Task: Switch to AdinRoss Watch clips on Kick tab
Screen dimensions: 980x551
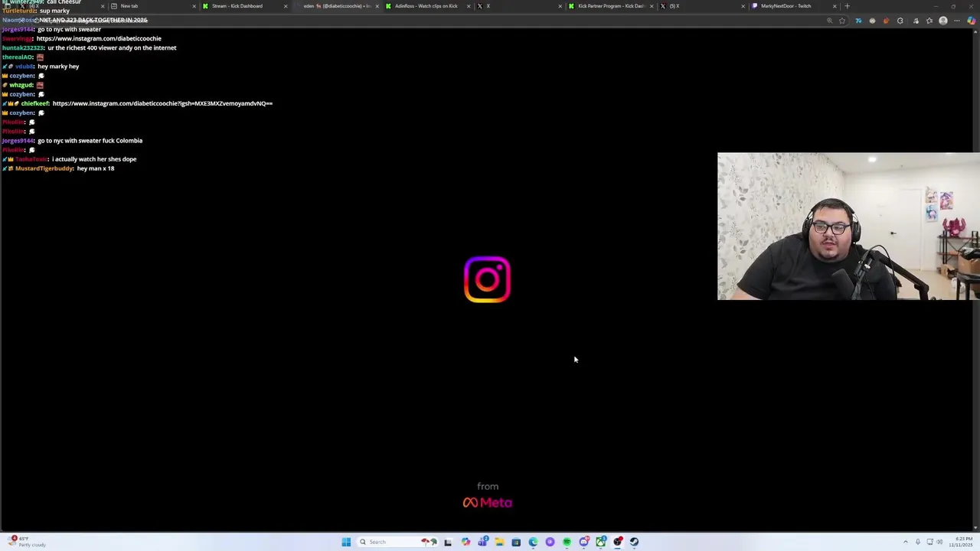Action: (x=426, y=6)
